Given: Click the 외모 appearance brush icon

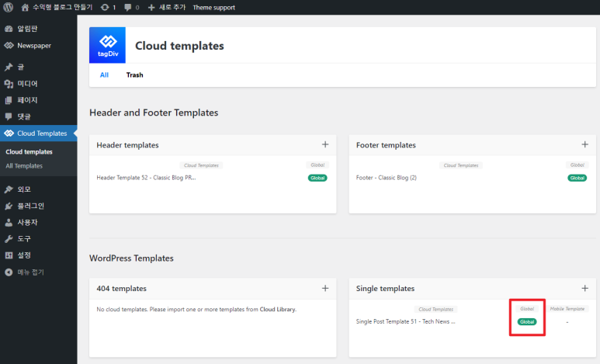Looking at the screenshot, I should point(9,189).
